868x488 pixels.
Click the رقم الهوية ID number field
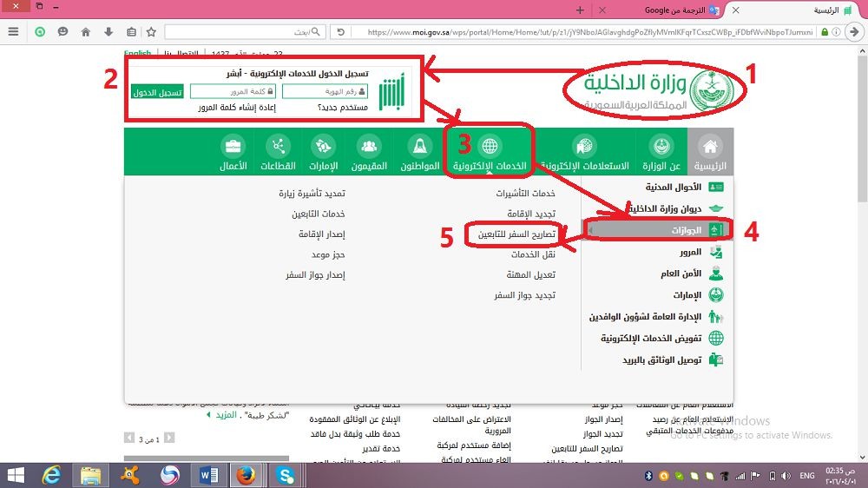(325, 91)
